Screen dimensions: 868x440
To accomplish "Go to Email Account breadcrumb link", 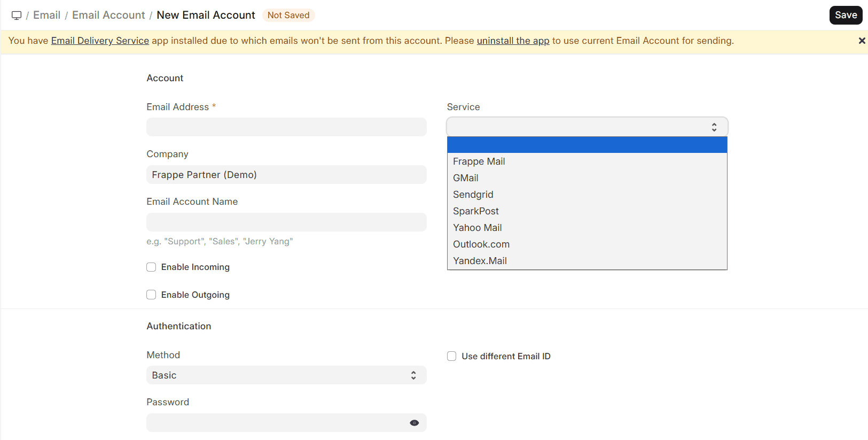I will pyautogui.click(x=108, y=15).
